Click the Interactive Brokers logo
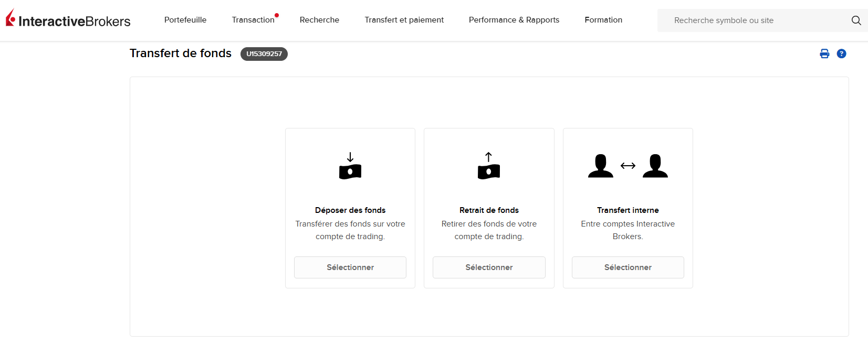Image resolution: width=868 pixels, height=344 pixels. click(x=68, y=20)
